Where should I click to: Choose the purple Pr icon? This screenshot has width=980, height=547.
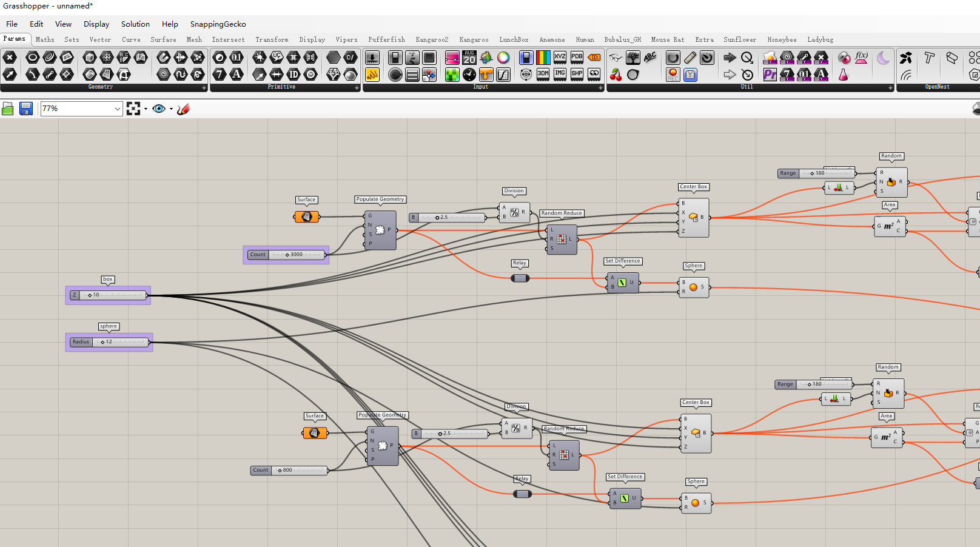770,75
